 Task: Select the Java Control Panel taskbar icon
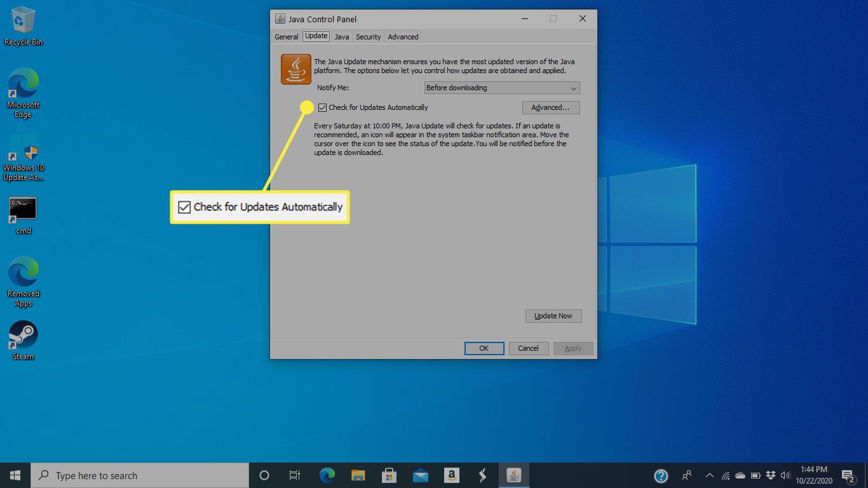[513, 475]
